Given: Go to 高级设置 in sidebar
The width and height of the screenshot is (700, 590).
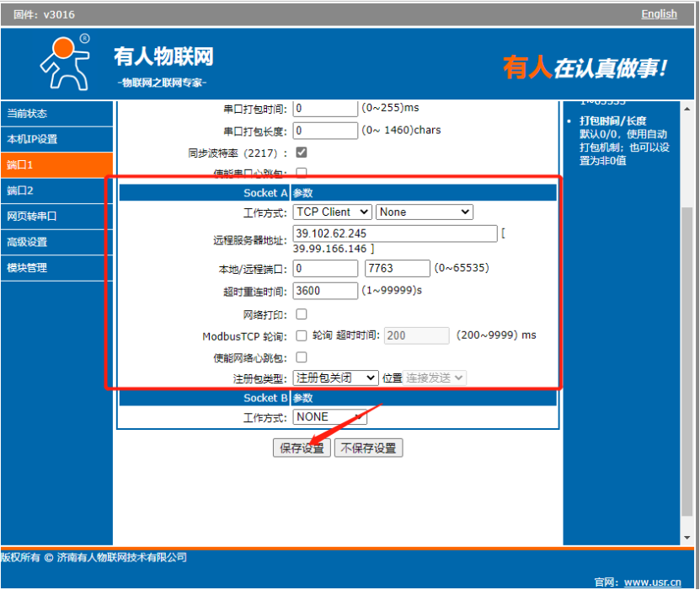Looking at the screenshot, I should point(27,242).
